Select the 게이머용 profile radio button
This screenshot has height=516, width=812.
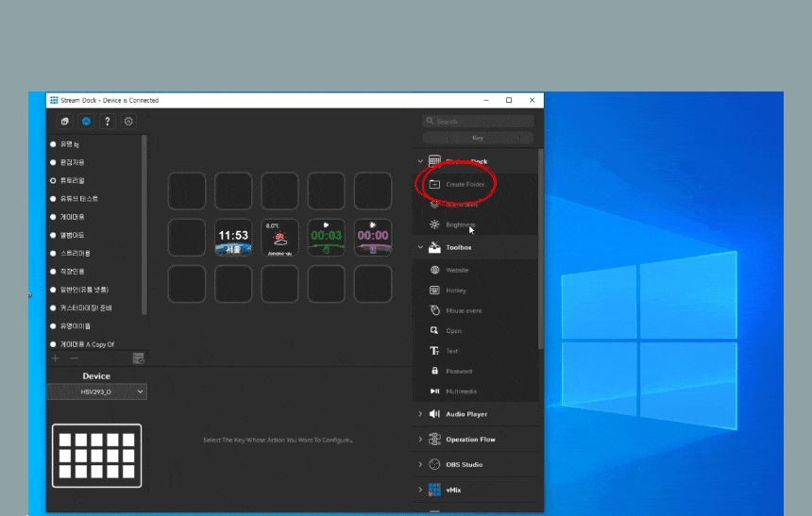[x=53, y=217]
